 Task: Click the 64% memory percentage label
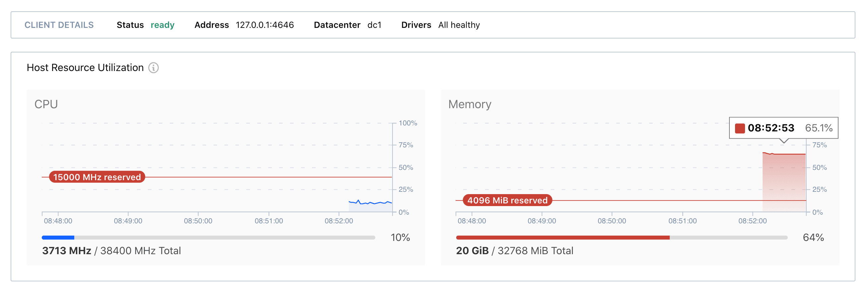(813, 237)
